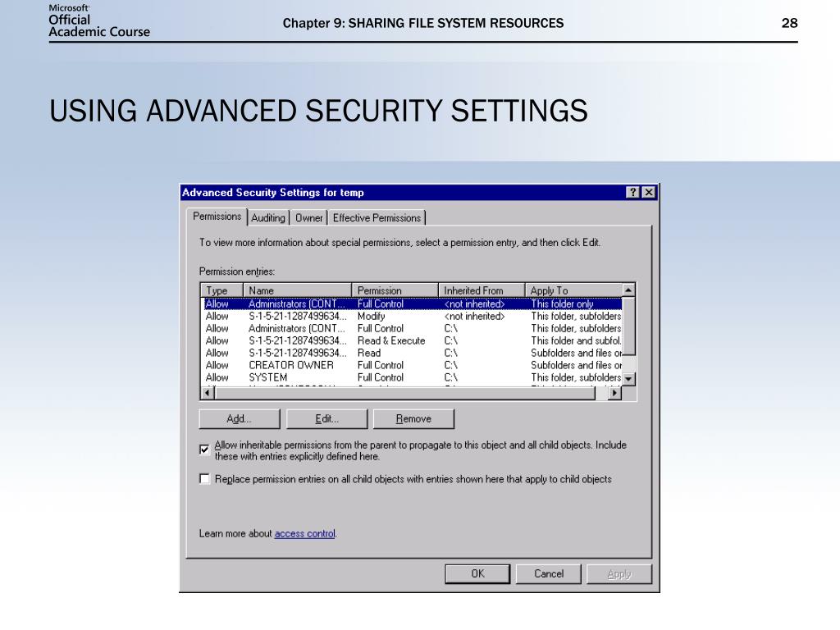Sort by the Inherited From column header
This screenshot has width=840, height=630.
point(482,290)
